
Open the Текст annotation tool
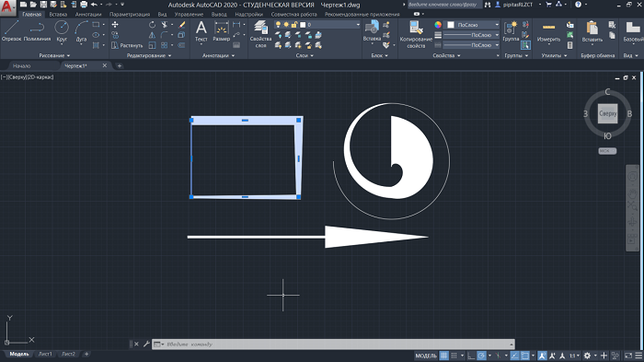[x=201, y=31]
